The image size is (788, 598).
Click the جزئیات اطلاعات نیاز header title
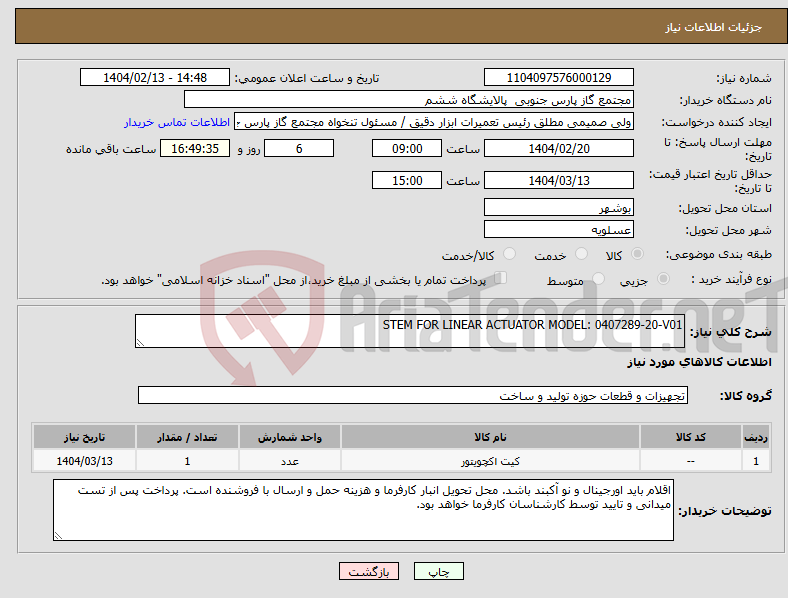point(714,27)
